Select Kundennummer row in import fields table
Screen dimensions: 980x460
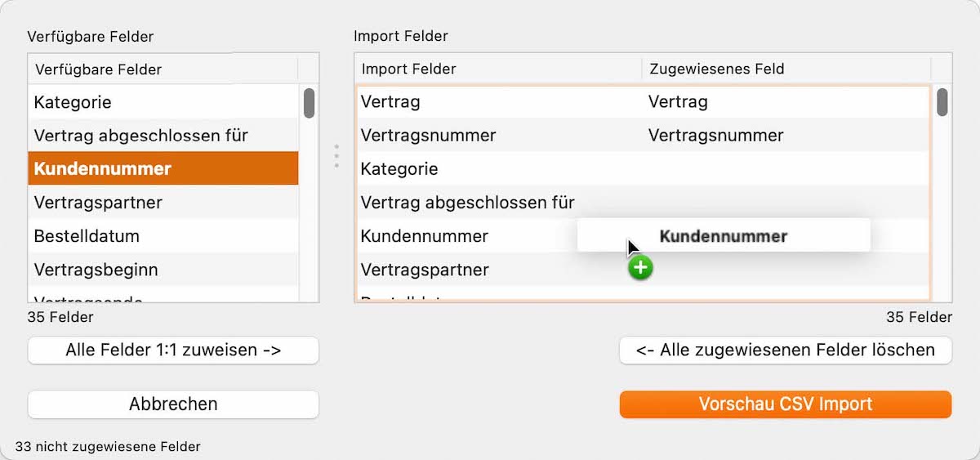466,236
